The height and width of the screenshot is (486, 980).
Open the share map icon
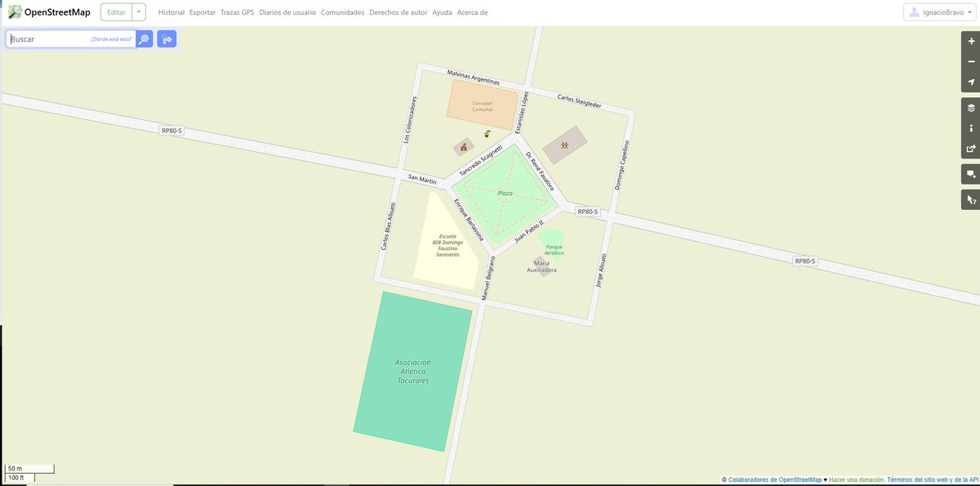click(970, 149)
